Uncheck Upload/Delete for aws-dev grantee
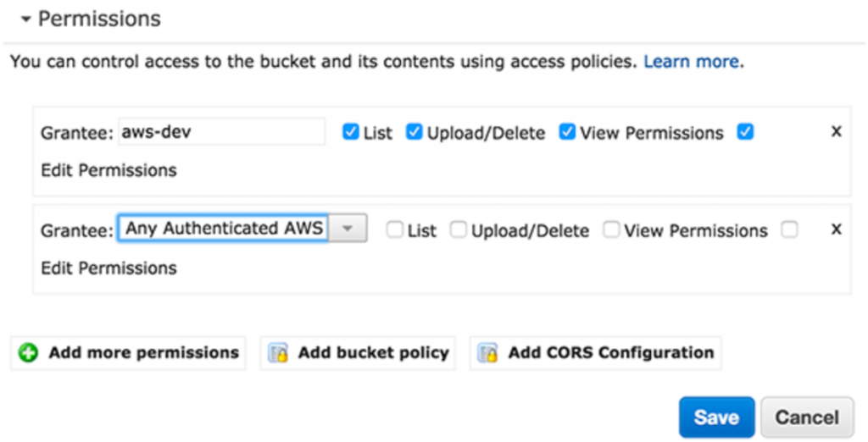 click(x=414, y=131)
